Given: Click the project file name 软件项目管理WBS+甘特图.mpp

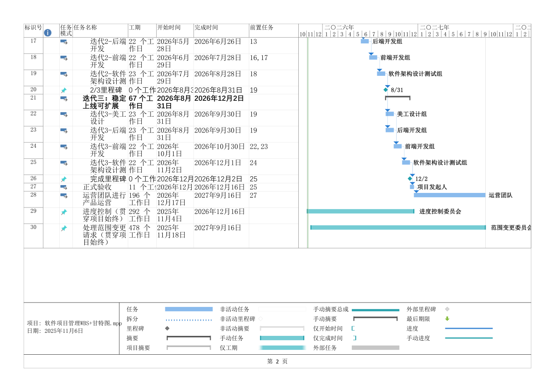Looking at the screenshot, I should 83,323.
